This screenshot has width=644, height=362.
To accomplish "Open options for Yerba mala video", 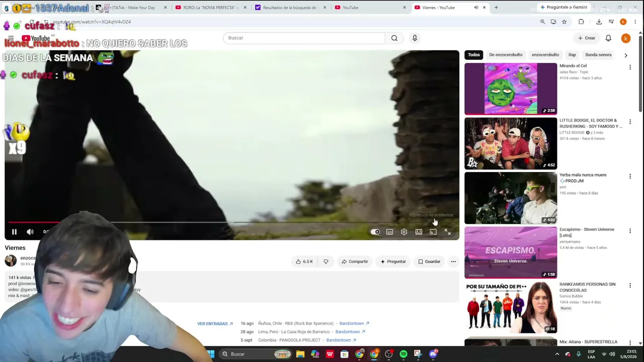I will click(x=630, y=176).
